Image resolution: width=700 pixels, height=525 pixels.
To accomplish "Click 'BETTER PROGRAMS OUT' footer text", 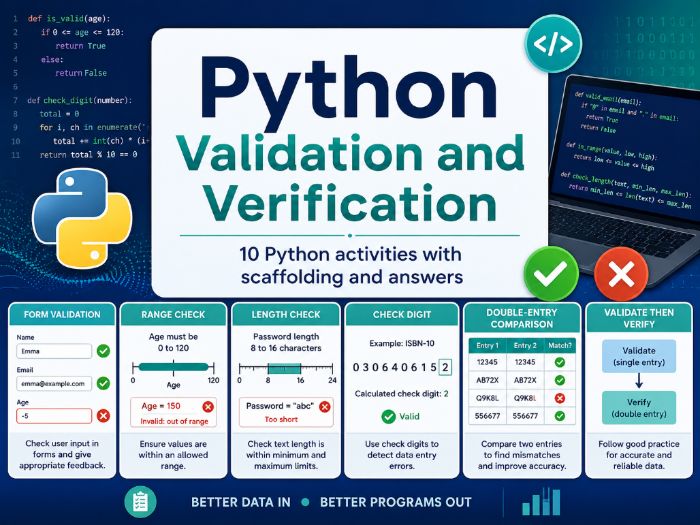I will [396, 502].
